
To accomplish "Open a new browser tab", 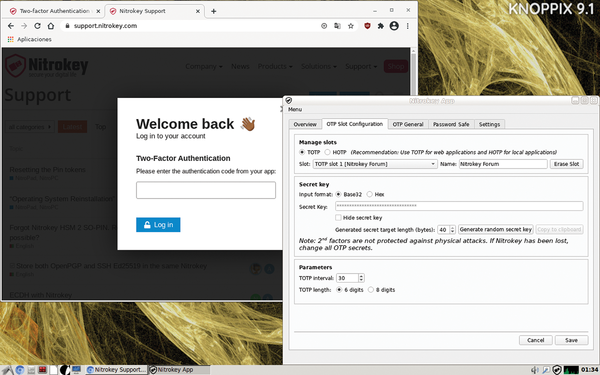I will coord(214,11).
